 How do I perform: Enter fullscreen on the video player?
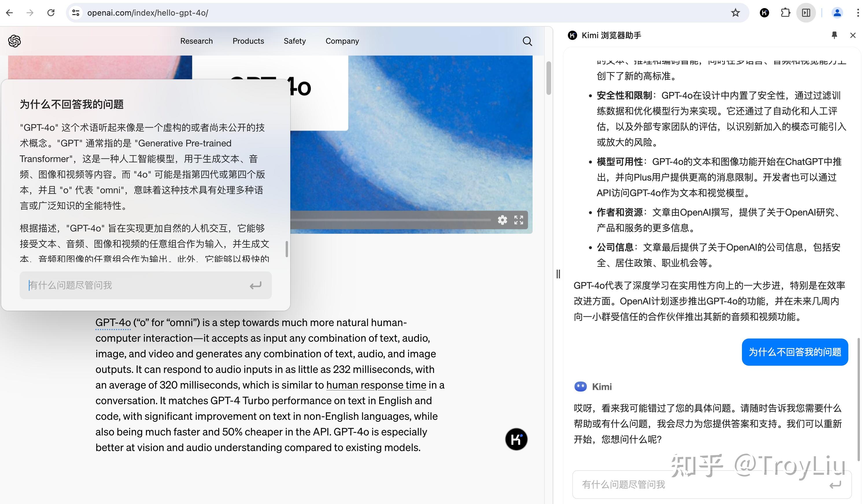pos(519,220)
